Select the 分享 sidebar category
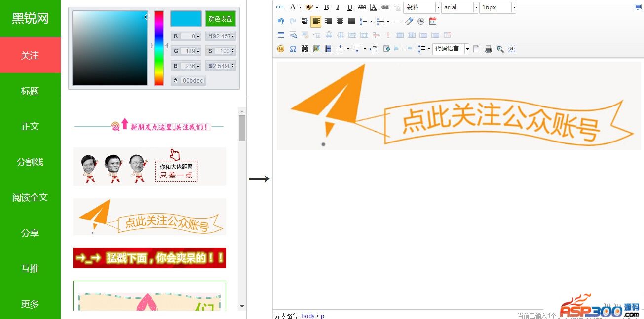The width and height of the screenshot is (644, 319). tap(30, 233)
